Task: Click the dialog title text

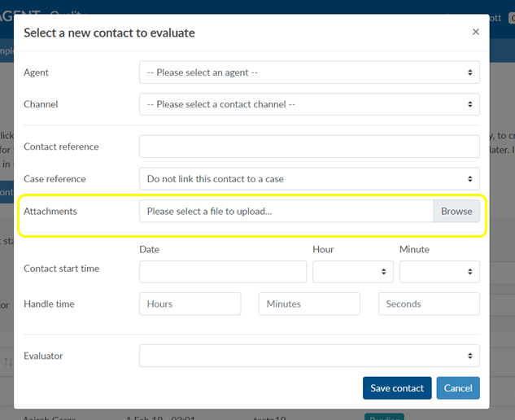Action: 109,33
